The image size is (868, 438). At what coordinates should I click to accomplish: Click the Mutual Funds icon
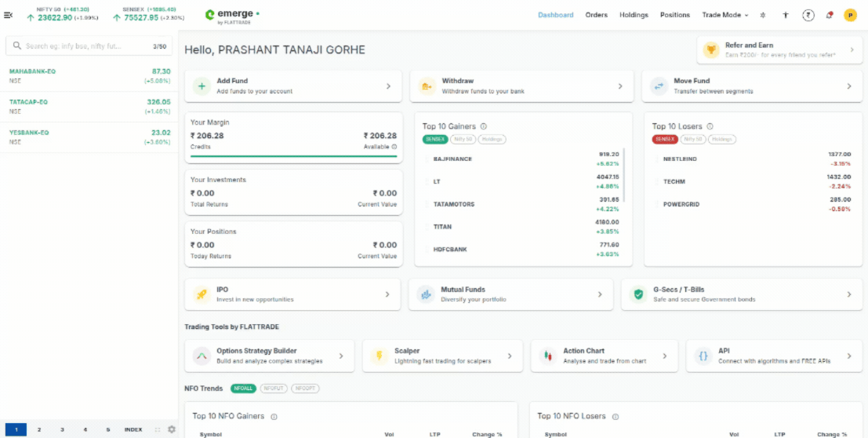click(x=426, y=294)
